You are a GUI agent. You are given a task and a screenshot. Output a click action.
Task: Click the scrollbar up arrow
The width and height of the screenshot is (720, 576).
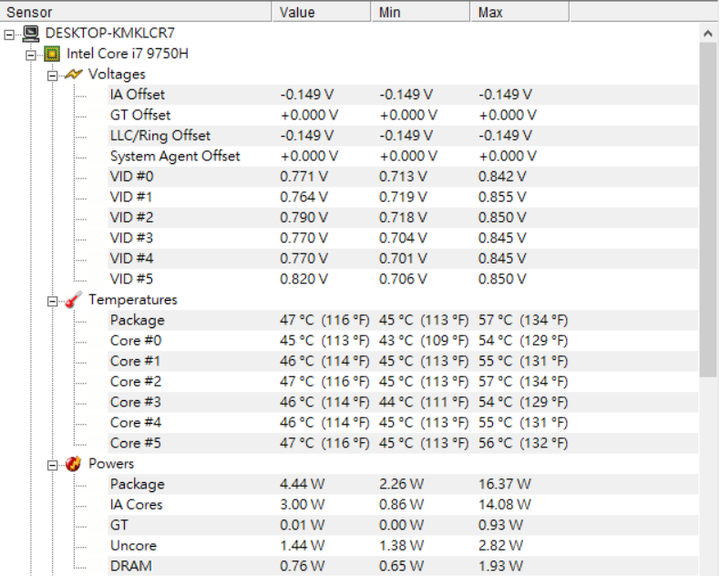click(708, 33)
